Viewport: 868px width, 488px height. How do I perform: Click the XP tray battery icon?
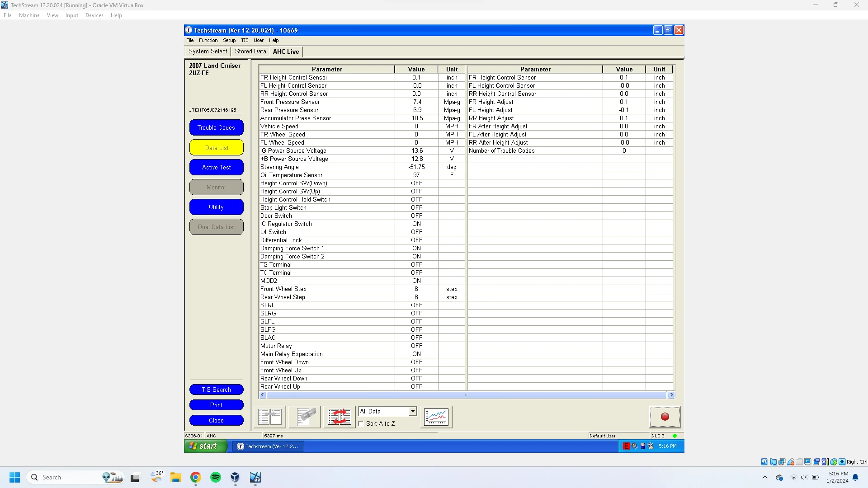tap(642, 446)
